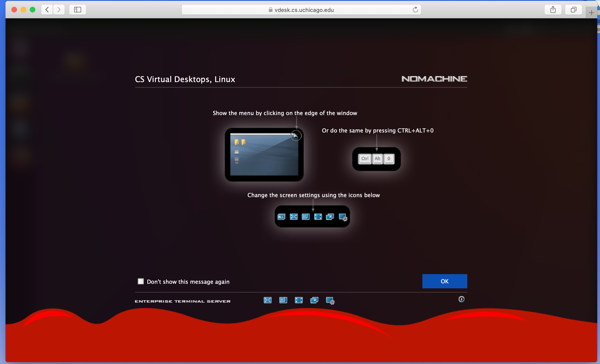This screenshot has width=600, height=364.
Task: Open a new Safari tab
Action: [x=591, y=13]
